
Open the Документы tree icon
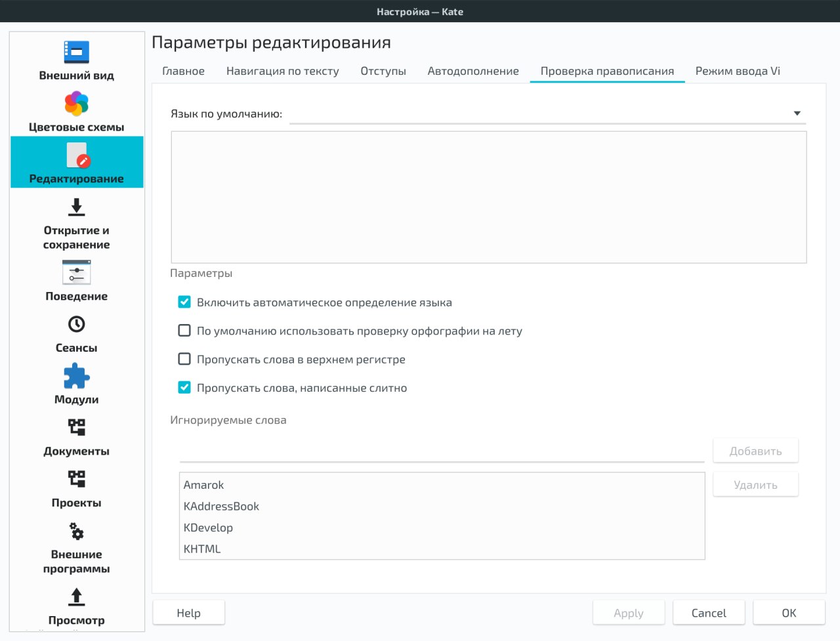coord(76,428)
